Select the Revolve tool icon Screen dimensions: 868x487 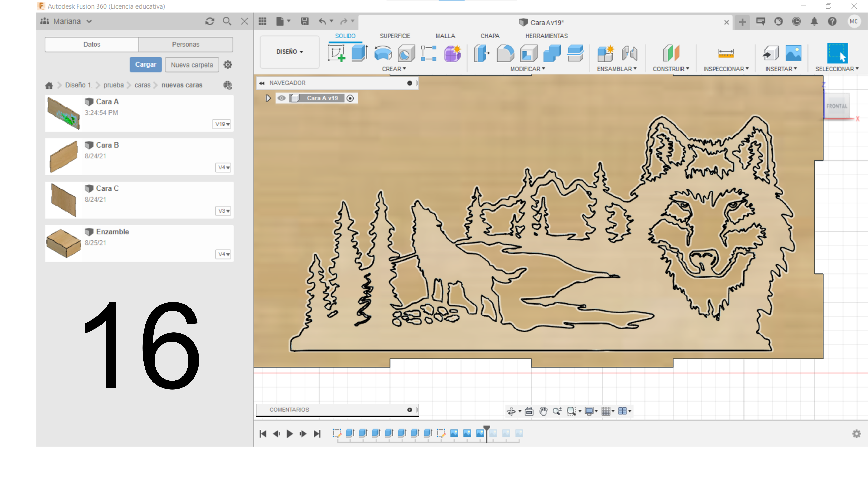pos(383,53)
